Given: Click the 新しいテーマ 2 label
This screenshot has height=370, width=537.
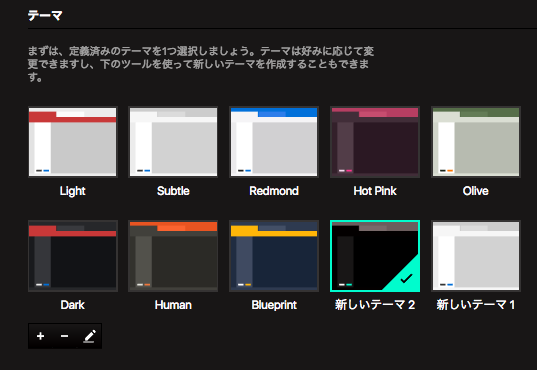Looking at the screenshot, I should point(375,305).
